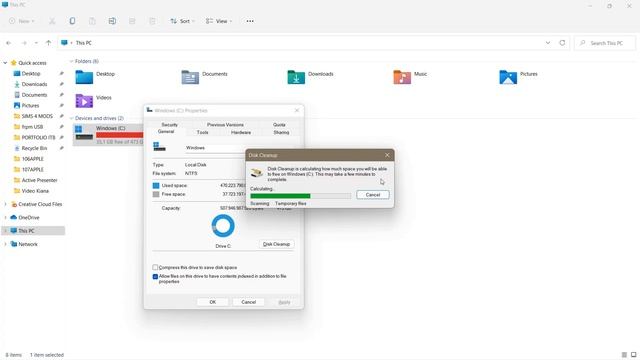Open the New dropdown menu
The width and height of the screenshot is (640, 360).
[x=22, y=21]
